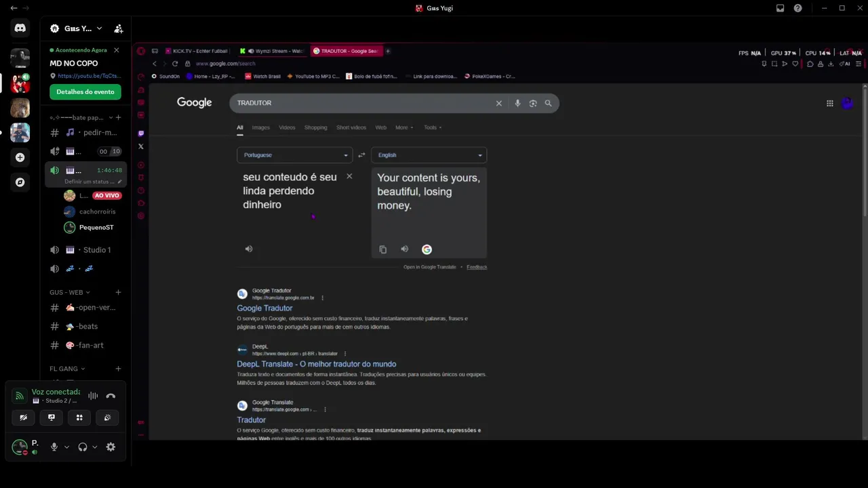Open the activities launcher button
Screen dimensions: 868x488
click(79, 418)
